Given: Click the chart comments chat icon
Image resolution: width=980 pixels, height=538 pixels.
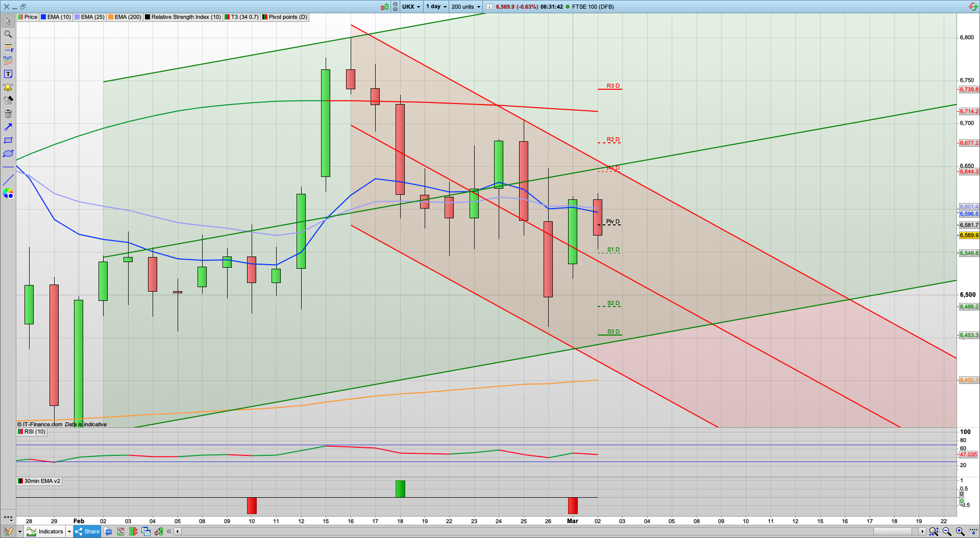Looking at the screenshot, I should click(108, 531).
